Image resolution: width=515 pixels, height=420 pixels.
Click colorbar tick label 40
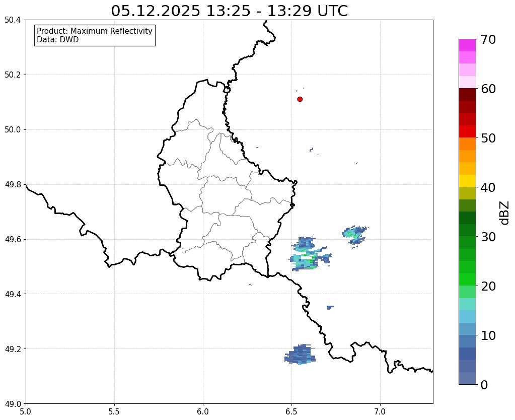tap(488, 187)
